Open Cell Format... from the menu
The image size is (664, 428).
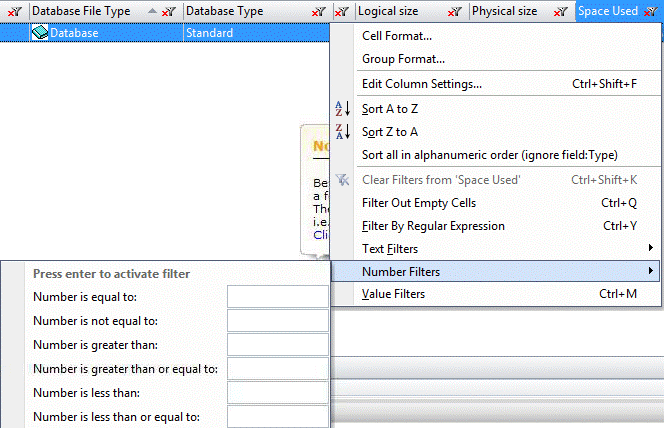[396, 36]
